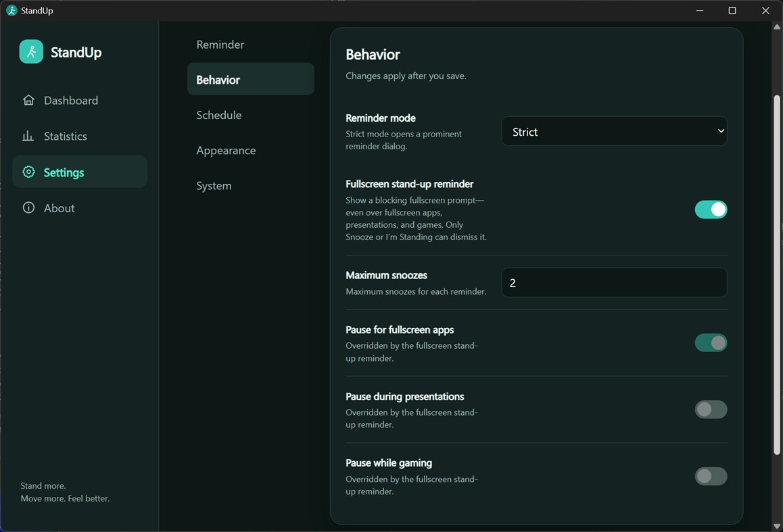The image size is (783, 532).
Task: Click the 'Maximum snoozes for each reminder.' description
Action: [415, 291]
